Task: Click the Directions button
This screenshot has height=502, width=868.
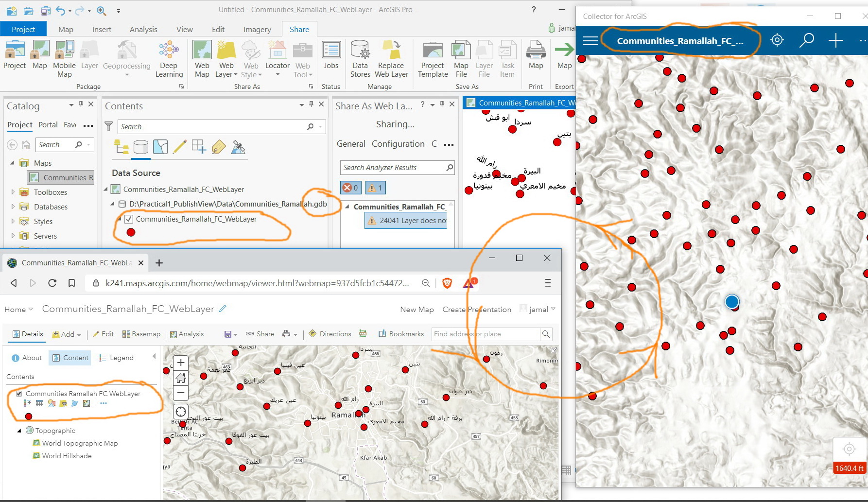Action: point(330,334)
